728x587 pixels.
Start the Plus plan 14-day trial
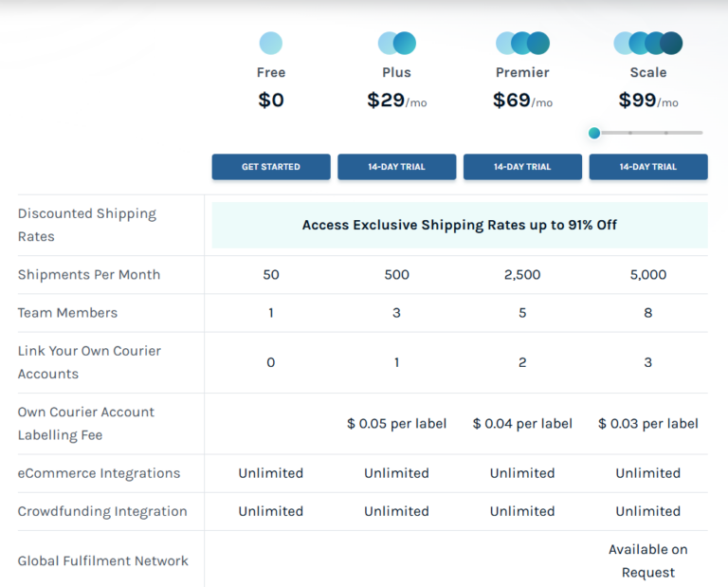(x=396, y=167)
